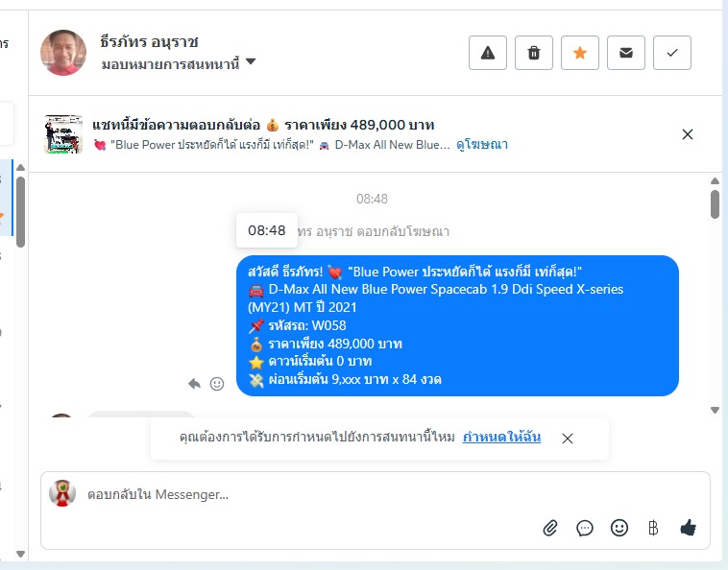728x570 pixels.
Task: Mark conversation unread with envelope icon
Action: pyautogui.click(x=625, y=53)
